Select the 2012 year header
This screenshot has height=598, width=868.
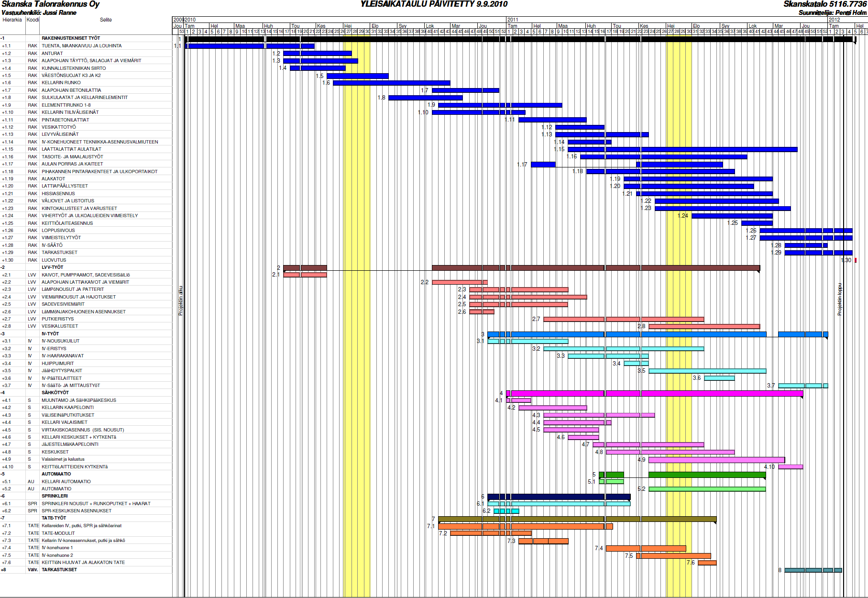pyautogui.click(x=834, y=20)
